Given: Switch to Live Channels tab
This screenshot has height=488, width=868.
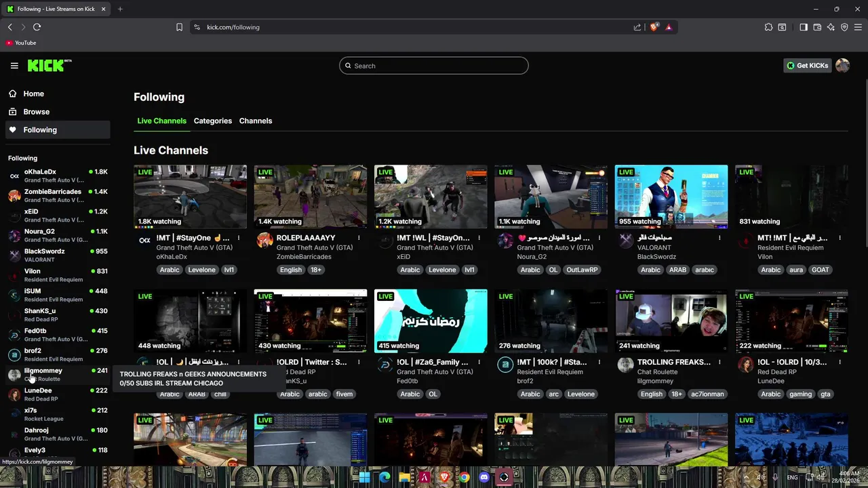Looking at the screenshot, I should tap(161, 121).
